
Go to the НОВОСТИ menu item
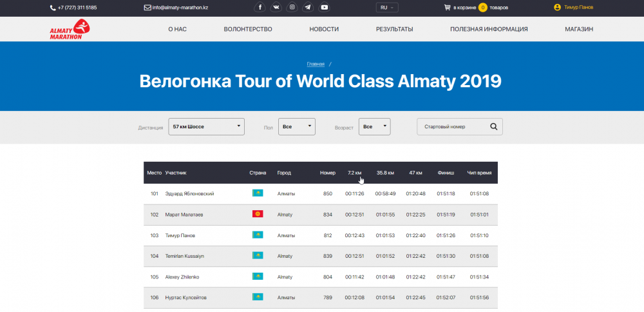(x=324, y=29)
